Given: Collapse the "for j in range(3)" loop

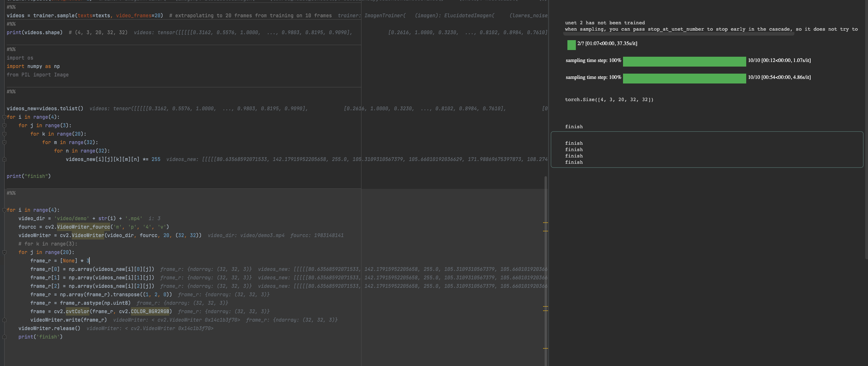Looking at the screenshot, I should click(5, 125).
